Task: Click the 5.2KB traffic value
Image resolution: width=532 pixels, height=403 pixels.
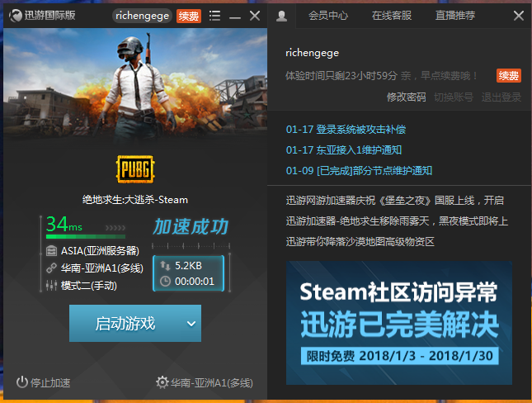Action: tap(188, 266)
